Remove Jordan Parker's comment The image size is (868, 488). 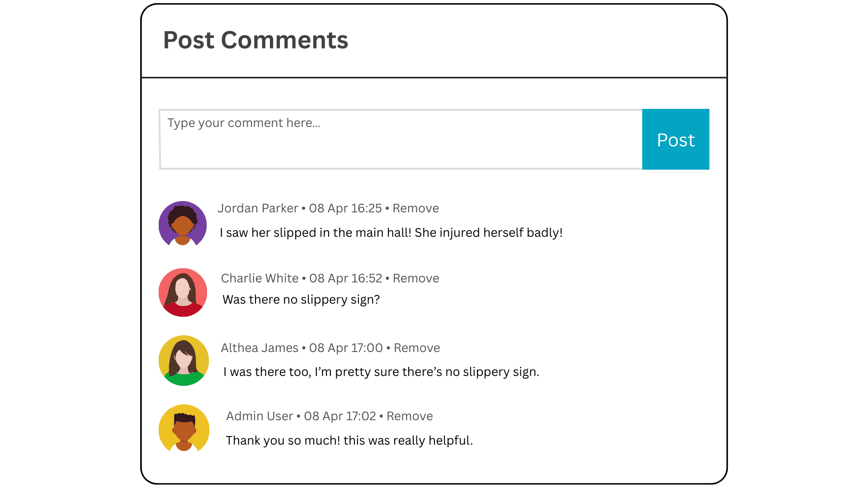click(x=415, y=208)
